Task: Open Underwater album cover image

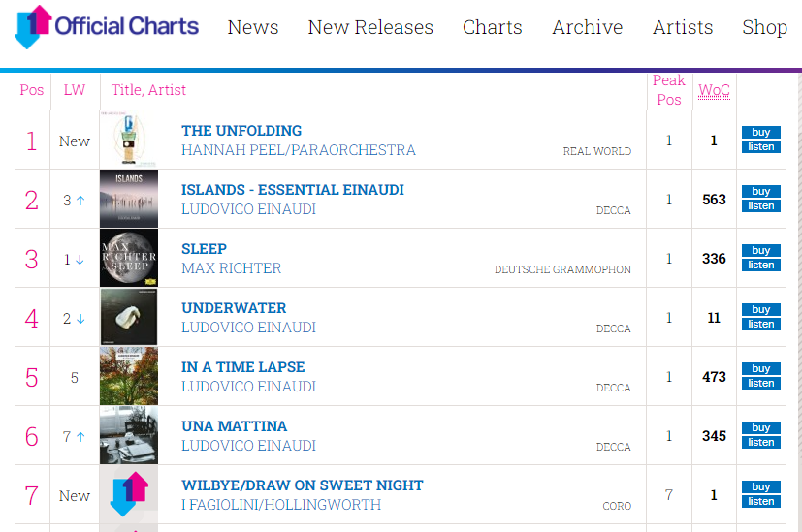Action: pyautogui.click(x=129, y=317)
